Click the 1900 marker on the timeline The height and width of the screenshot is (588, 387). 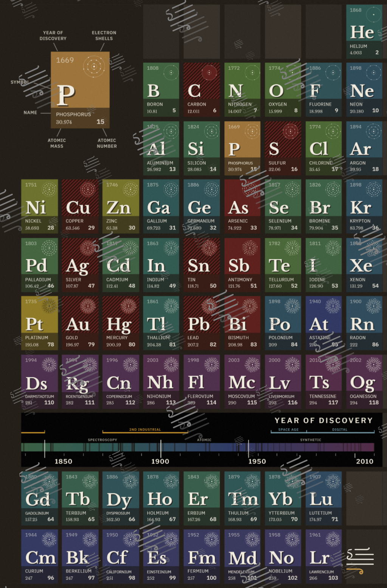(160, 461)
